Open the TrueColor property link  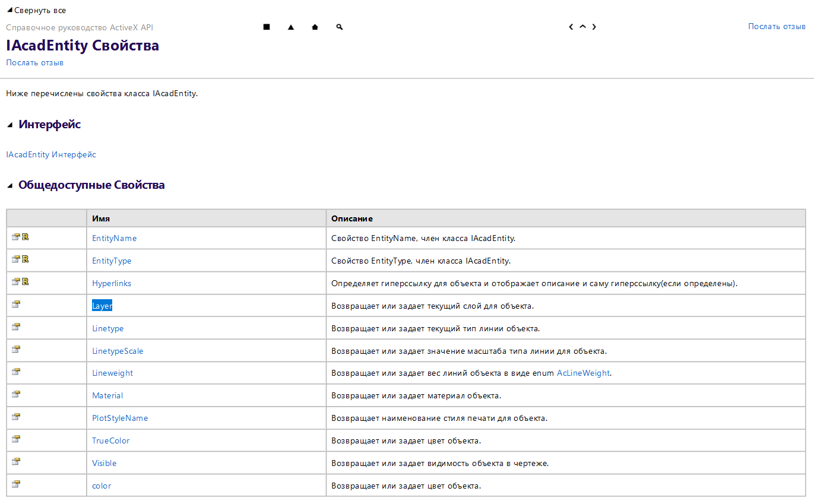click(111, 440)
